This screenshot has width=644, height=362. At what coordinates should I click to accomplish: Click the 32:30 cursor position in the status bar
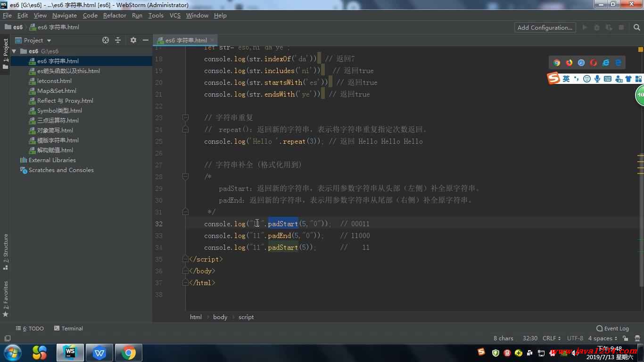(x=530, y=338)
